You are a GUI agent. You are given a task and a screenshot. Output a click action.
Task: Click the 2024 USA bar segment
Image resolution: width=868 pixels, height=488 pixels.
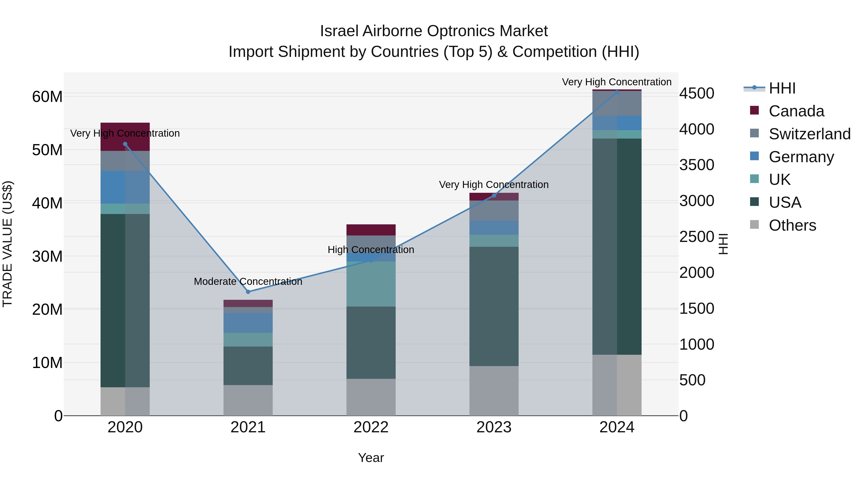pos(617,247)
